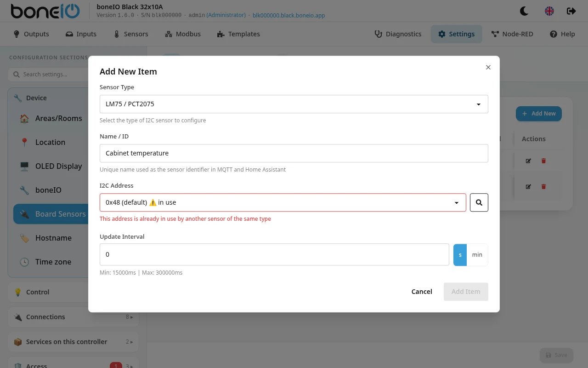The width and height of the screenshot is (588, 368).
Task: Click the logout arrow icon
Action: [571, 11]
